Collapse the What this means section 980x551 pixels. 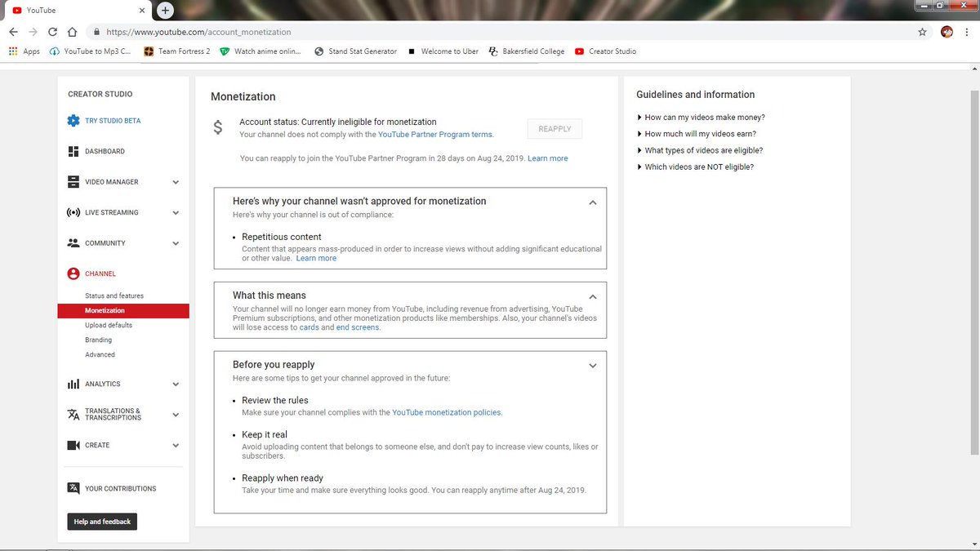point(593,297)
